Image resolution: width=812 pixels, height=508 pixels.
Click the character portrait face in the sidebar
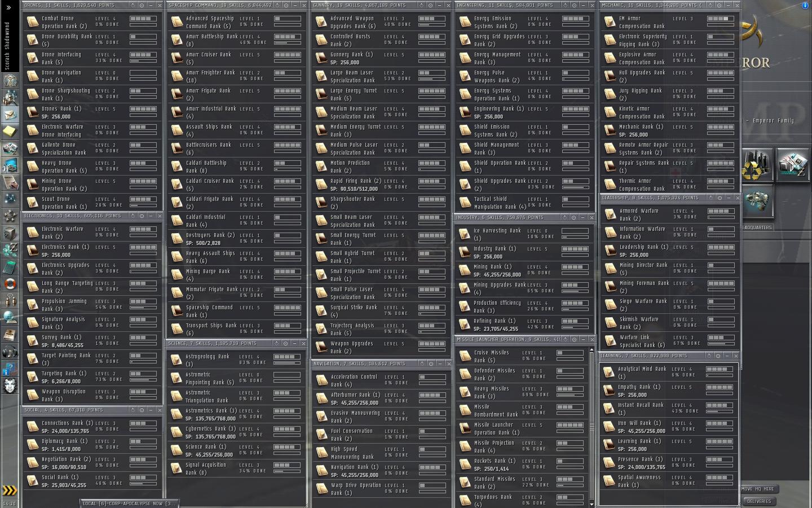pos(10,386)
